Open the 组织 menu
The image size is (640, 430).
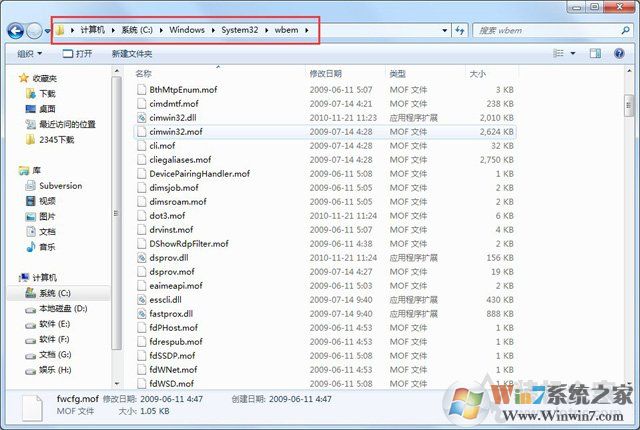pos(29,53)
